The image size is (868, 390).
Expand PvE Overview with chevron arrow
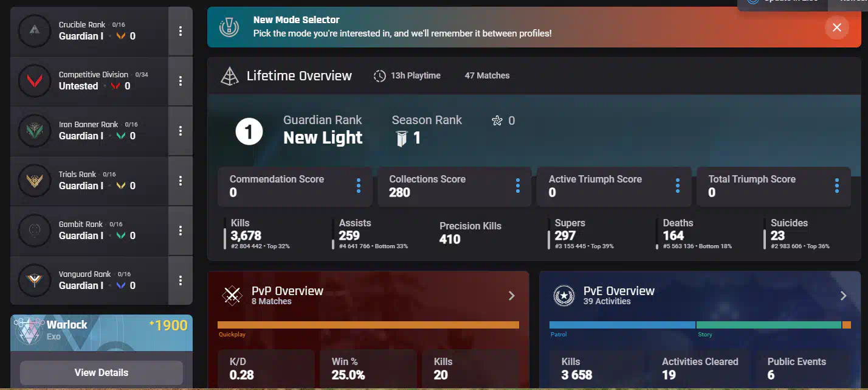click(843, 296)
